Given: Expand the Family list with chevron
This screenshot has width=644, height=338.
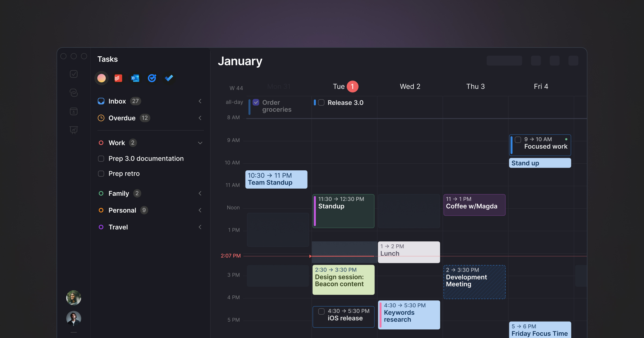Looking at the screenshot, I should point(199,193).
